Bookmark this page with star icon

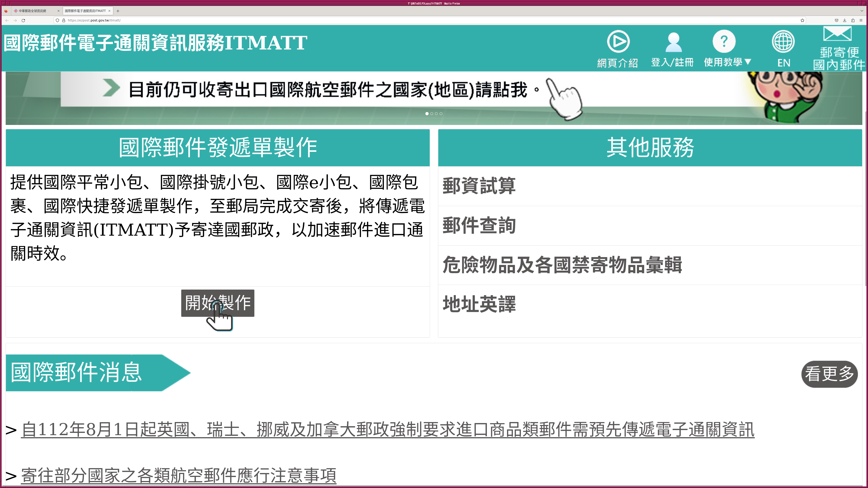802,20
